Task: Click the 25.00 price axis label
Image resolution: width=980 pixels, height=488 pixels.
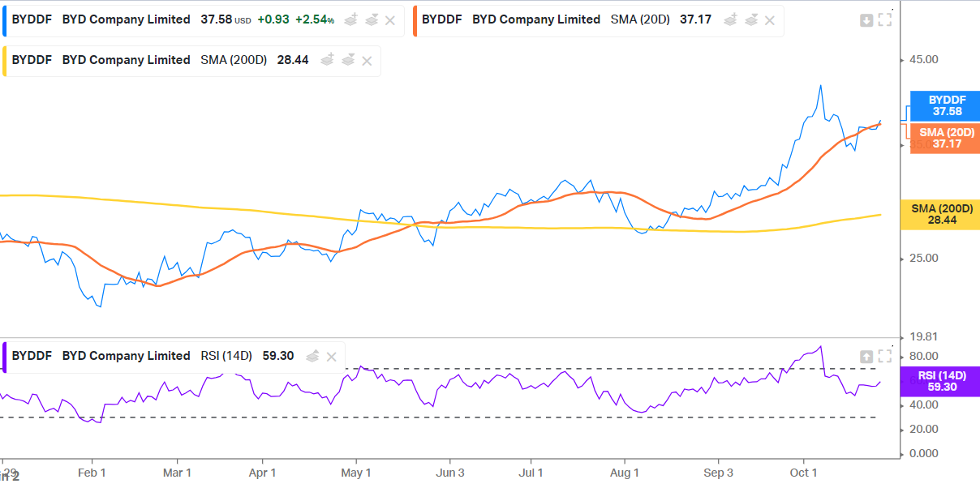Action: pos(924,258)
